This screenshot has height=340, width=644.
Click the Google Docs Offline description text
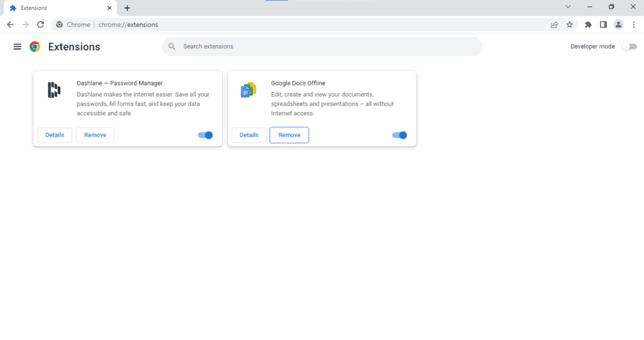pyautogui.click(x=332, y=104)
